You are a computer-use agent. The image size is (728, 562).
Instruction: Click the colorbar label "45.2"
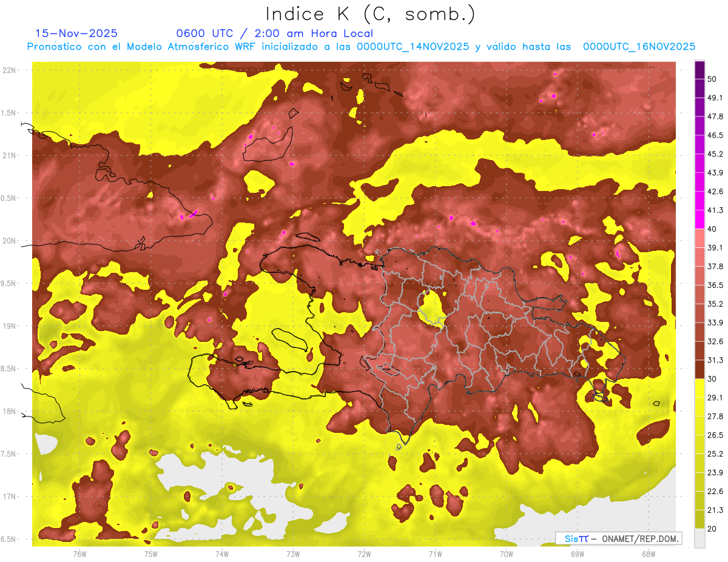point(715,154)
